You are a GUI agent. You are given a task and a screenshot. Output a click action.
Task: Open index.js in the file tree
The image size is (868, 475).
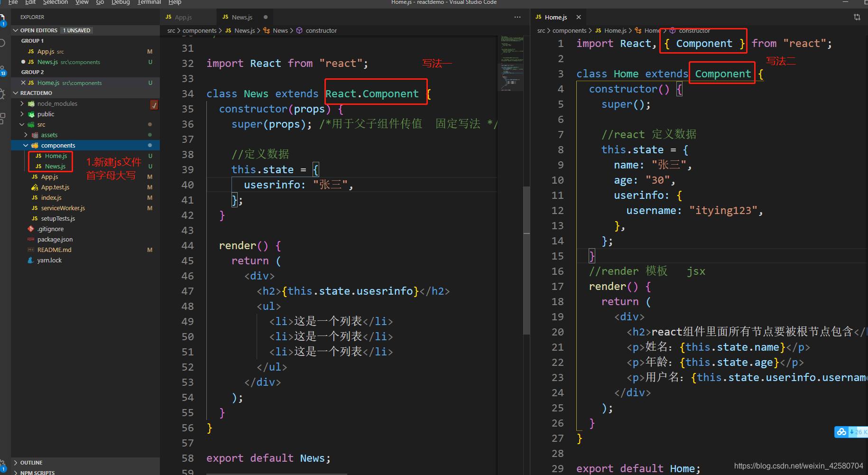coord(51,197)
